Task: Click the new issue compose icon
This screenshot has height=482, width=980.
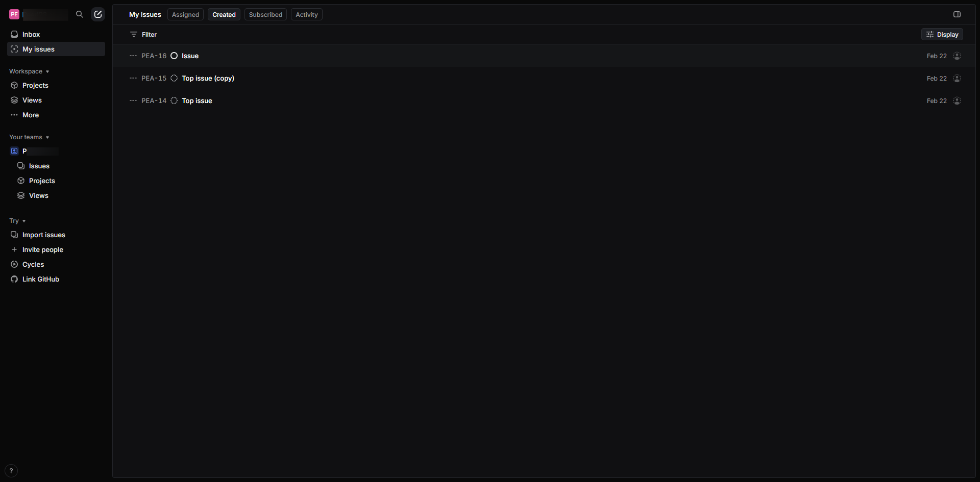Action: (98, 14)
